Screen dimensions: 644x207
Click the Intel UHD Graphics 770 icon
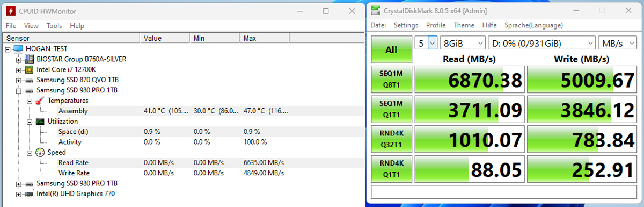coord(30,194)
